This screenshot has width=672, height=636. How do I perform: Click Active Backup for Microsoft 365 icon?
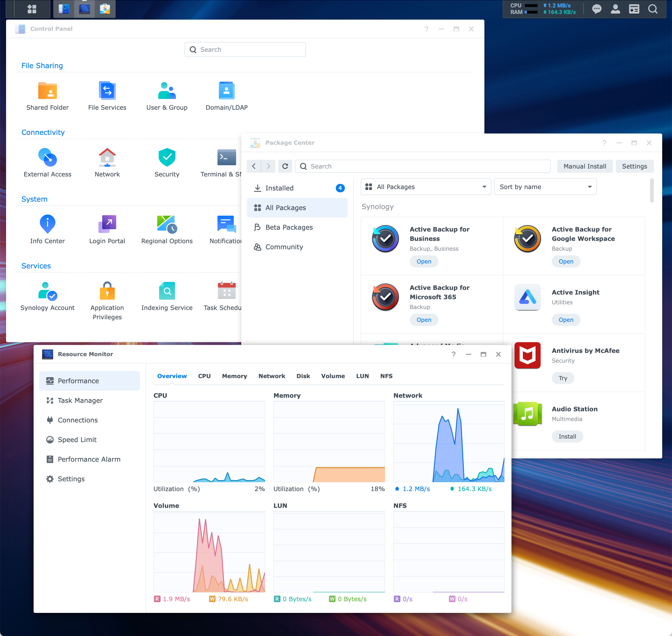click(x=385, y=297)
